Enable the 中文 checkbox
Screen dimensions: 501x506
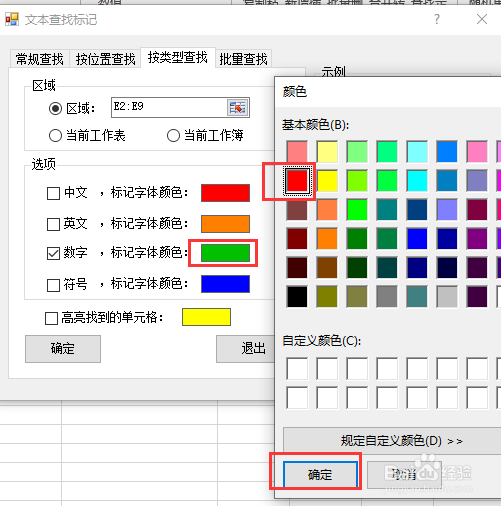[x=53, y=193]
